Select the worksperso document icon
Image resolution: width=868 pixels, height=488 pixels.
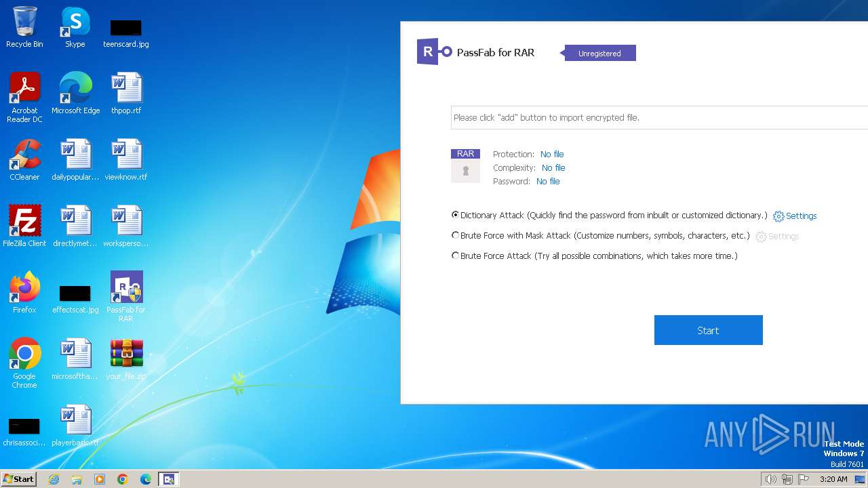click(x=126, y=226)
